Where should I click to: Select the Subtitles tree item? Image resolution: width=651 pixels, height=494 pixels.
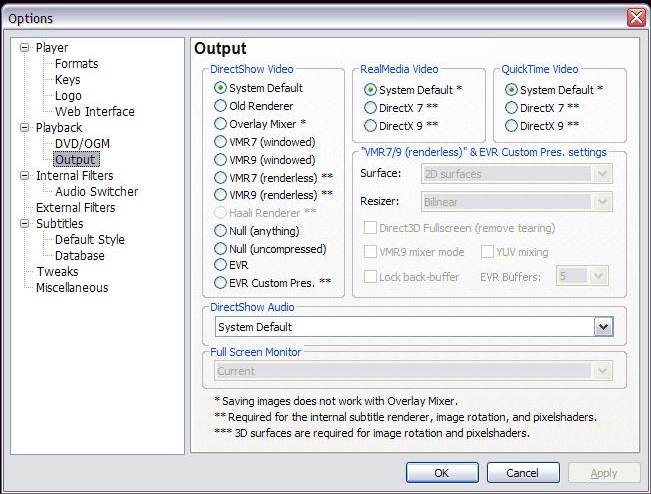pos(59,223)
